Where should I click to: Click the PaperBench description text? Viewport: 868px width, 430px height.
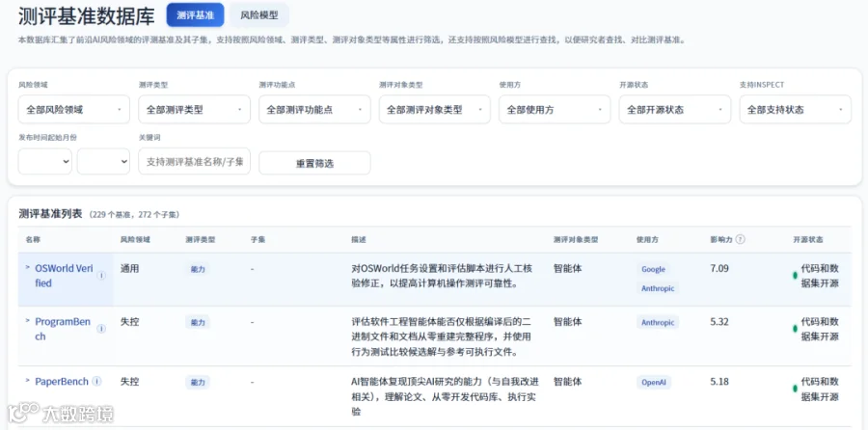445,396
